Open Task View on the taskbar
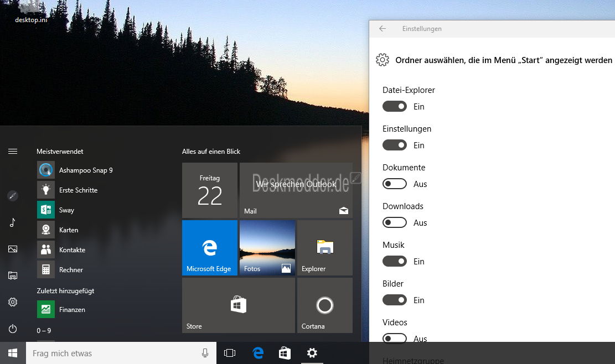This screenshot has height=364, width=615. coord(230,353)
